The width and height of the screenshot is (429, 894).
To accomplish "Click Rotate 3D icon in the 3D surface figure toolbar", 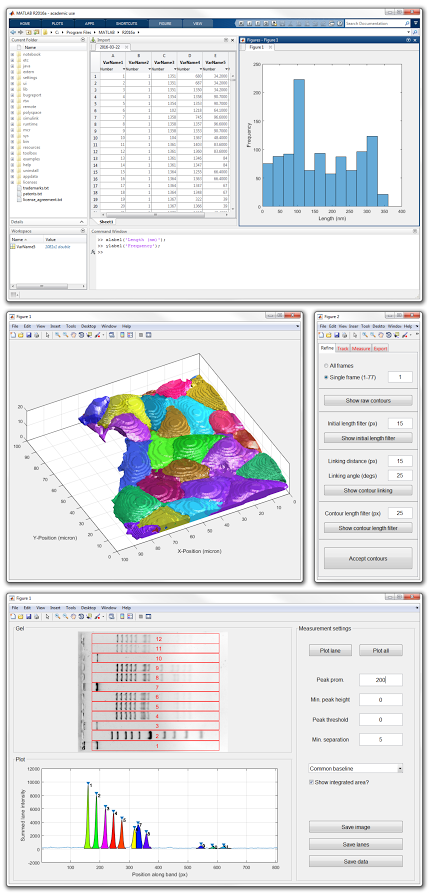I will tap(81, 335).
